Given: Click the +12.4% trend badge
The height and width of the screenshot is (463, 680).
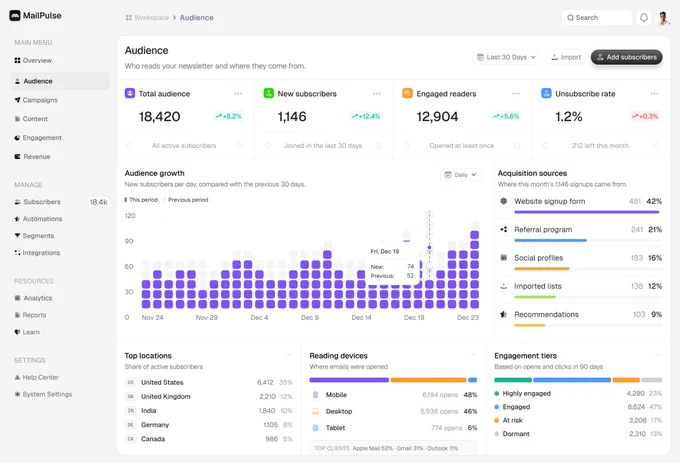Looking at the screenshot, I should [x=366, y=116].
